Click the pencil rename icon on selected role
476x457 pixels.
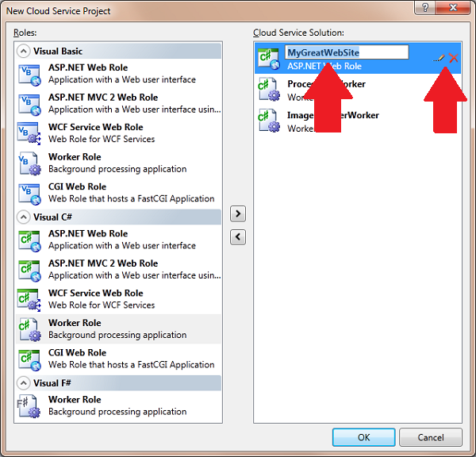pos(438,59)
